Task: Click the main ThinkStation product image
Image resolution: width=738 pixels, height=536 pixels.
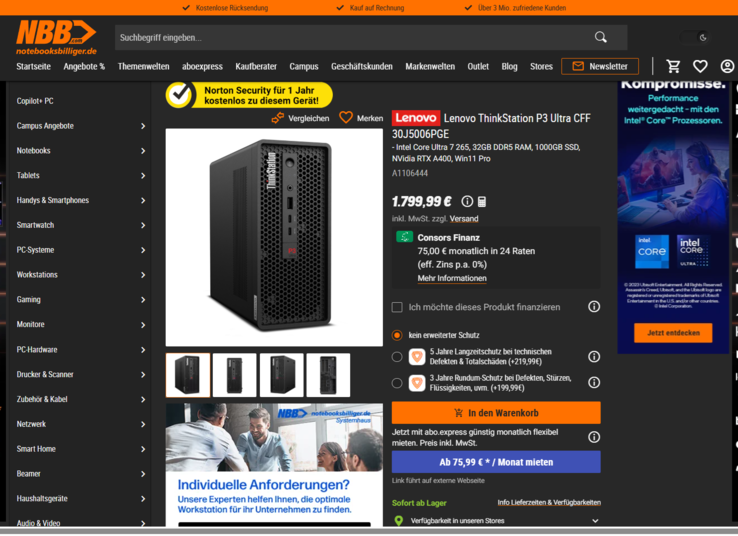Action: tap(274, 237)
